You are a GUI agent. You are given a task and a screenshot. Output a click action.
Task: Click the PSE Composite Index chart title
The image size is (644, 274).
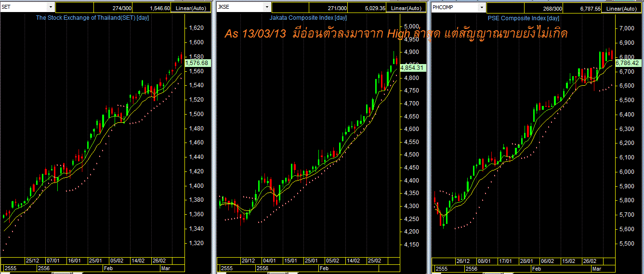click(x=523, y=18)
